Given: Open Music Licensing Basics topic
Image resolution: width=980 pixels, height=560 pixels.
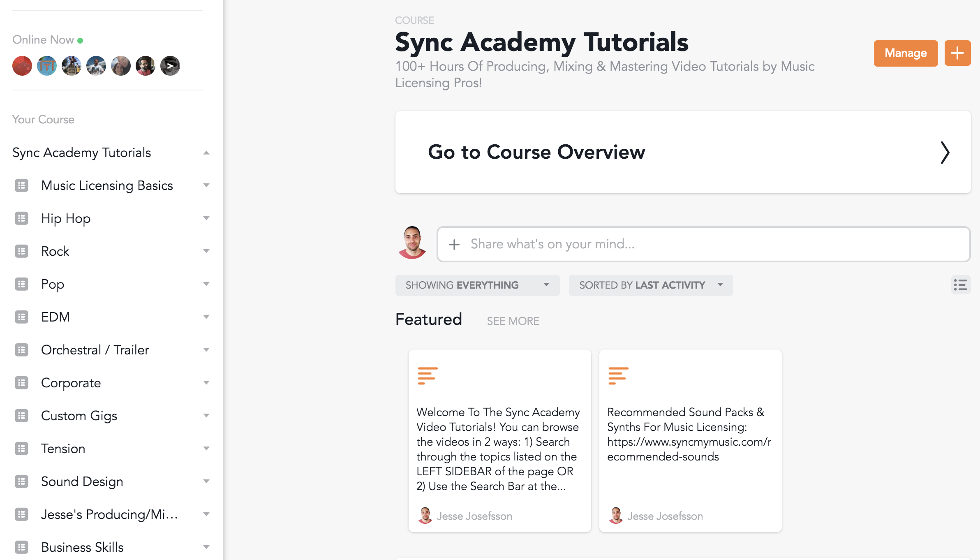Looking at the screenshot, I should (x=107, y=185).
